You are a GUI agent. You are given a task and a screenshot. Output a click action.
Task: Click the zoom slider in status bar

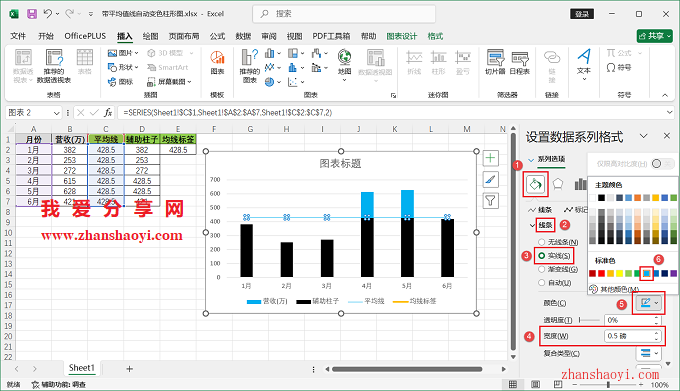(x=608, y=384)
